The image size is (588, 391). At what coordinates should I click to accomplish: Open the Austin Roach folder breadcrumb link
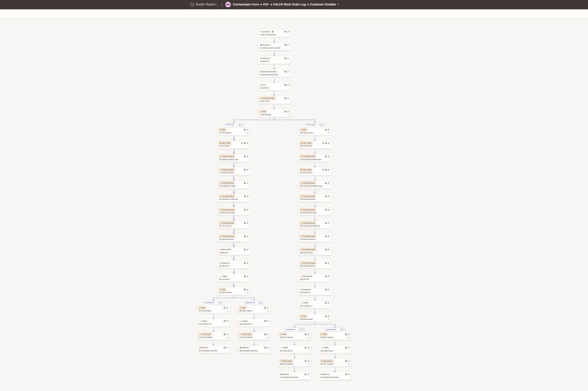207,5
